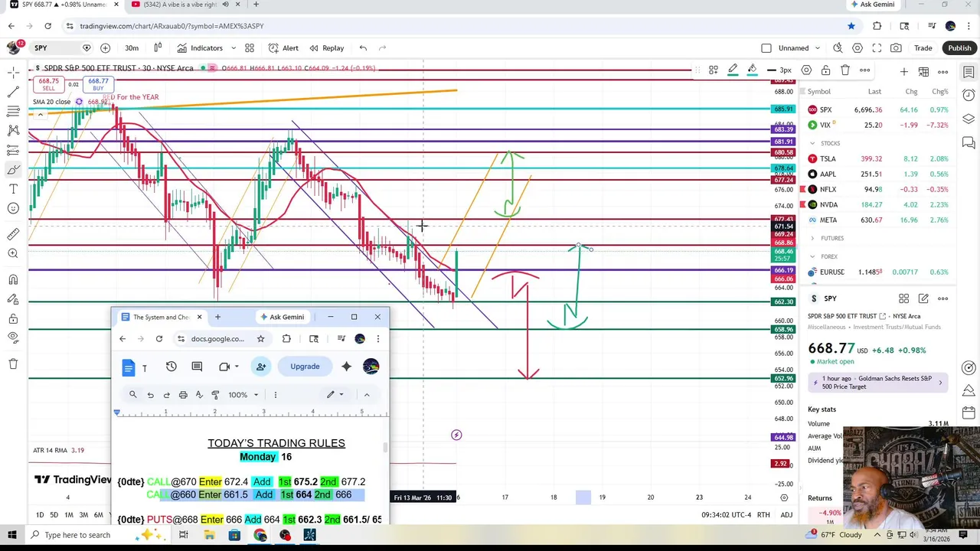Select the text tool in left sidebar

[x=13, y=188]
